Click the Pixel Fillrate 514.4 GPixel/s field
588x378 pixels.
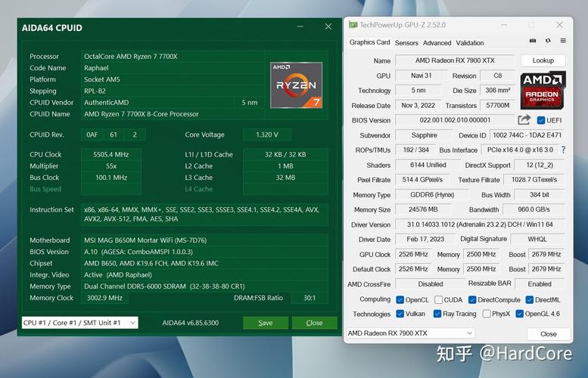coord(422,180)
